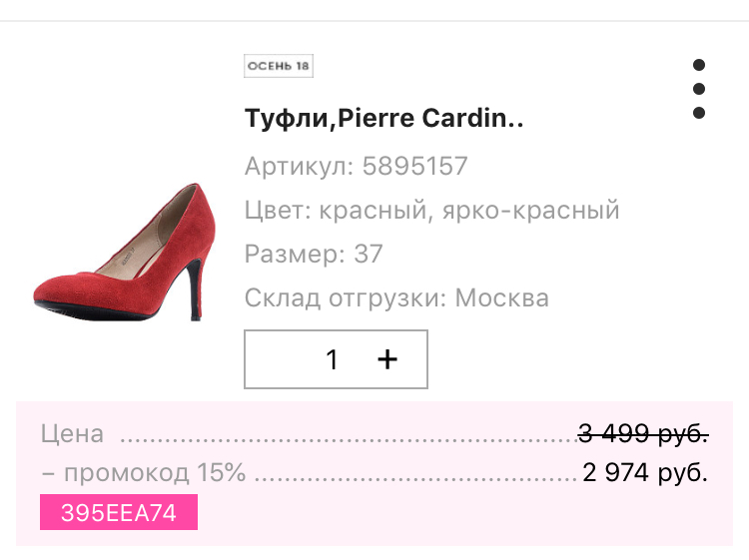Image resolution: width=749 pixels, height=560 pixels.
Task: Click the Склад отгрузки: Москва line
Action: pos(396,297)
